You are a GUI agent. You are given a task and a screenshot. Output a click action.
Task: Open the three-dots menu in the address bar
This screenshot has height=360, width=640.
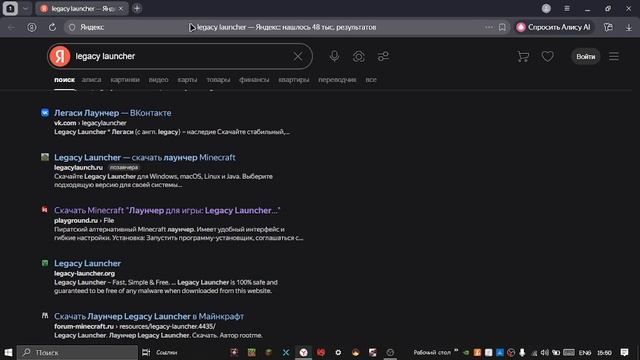click(x=489, y=27)
